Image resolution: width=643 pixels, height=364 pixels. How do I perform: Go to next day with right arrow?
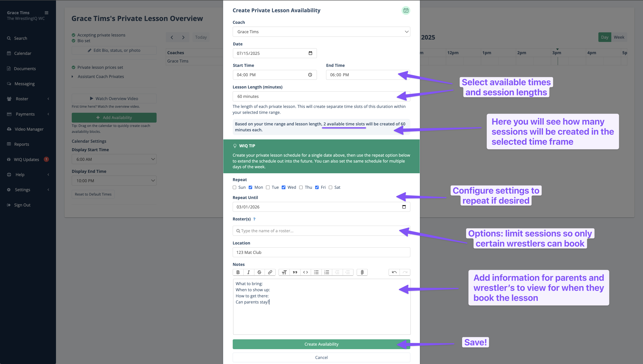click(183, 37)
